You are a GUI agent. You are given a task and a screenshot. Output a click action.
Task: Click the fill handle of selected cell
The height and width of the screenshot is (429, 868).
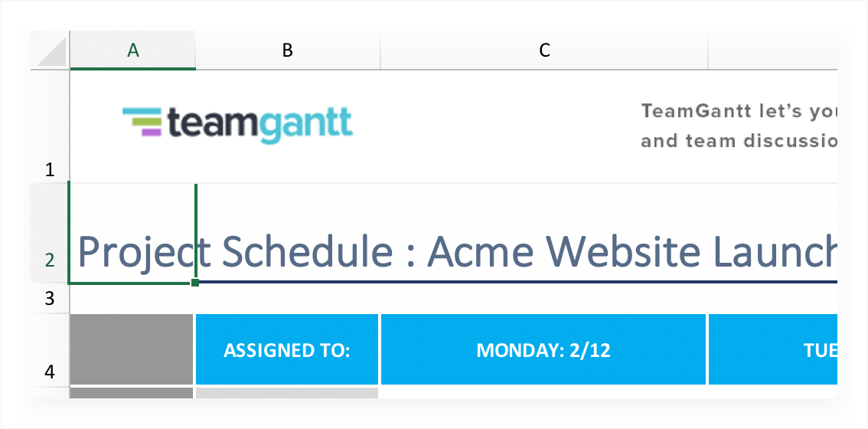195,283
